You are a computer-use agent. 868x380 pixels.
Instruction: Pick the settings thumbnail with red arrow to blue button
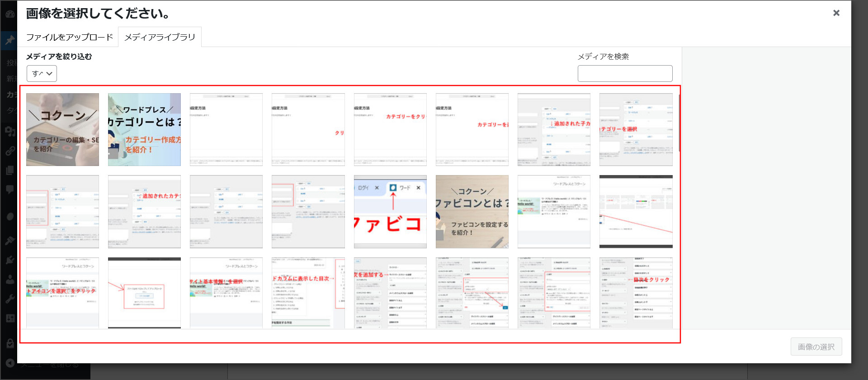472,293
